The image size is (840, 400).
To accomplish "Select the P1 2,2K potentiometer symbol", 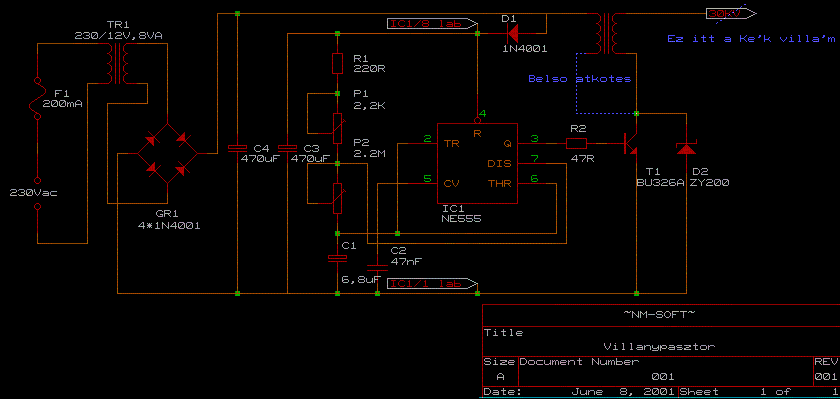I will pos(338,129).
